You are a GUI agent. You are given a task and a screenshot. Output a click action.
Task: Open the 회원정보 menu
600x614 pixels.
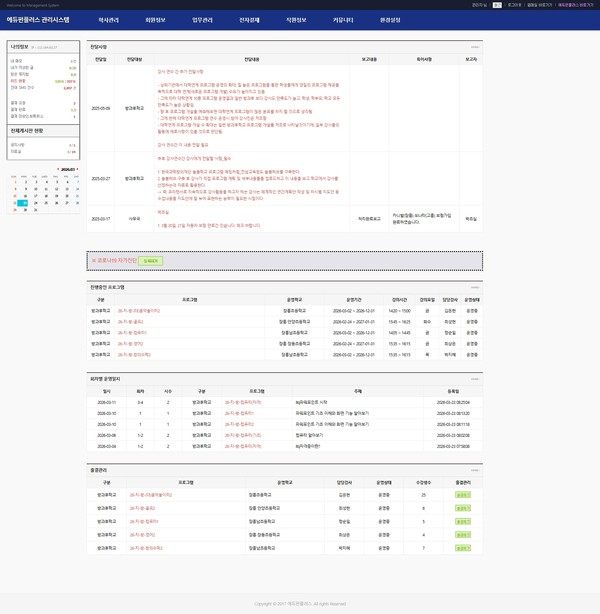(x=155, y=20)
